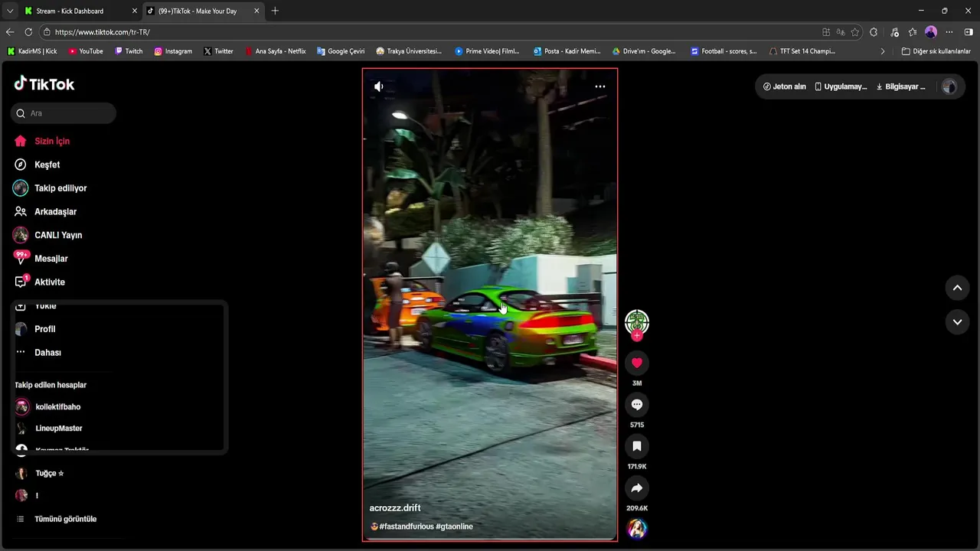The image size is (980, 551).
Task: Click the Uygulamay... app button
Action: click(x=841, y=86)
